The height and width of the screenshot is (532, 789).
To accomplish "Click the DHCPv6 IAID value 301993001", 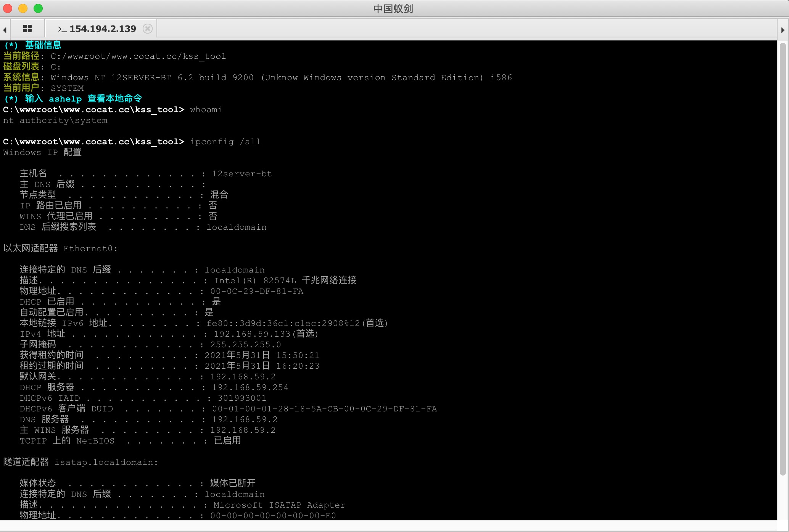I will [242, 398].
